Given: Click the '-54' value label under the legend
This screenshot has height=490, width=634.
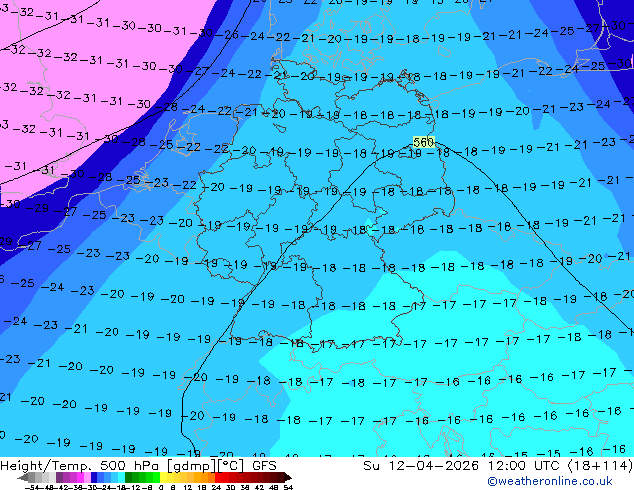Looking at the screenshot, I should (x=32, y=487).
